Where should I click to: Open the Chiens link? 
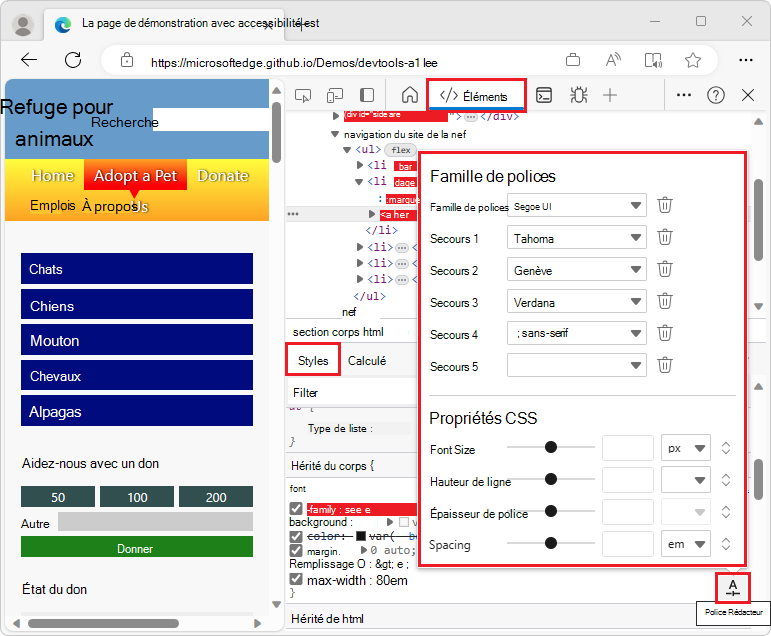click(137, 305)
